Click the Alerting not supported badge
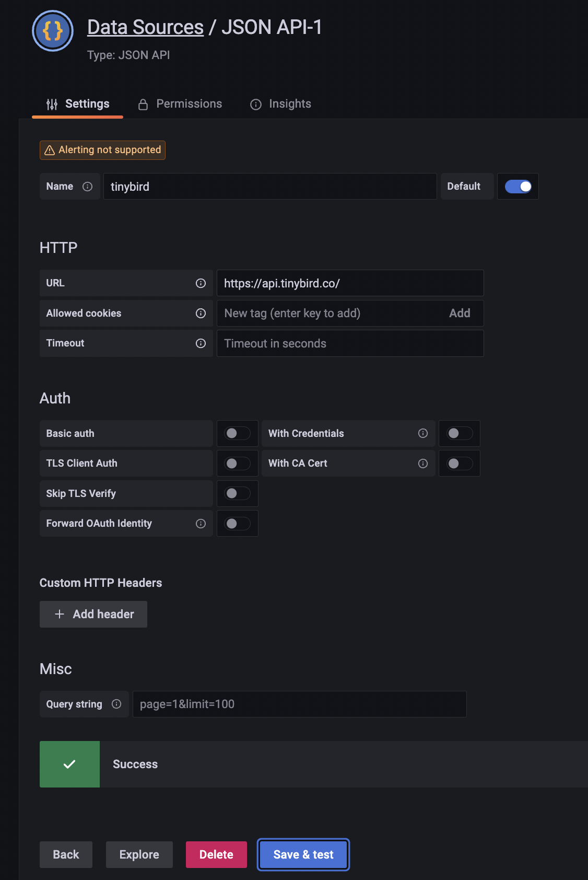Image resolution: width=588 pixels, height=880 pixels. (x=102, y=150)
